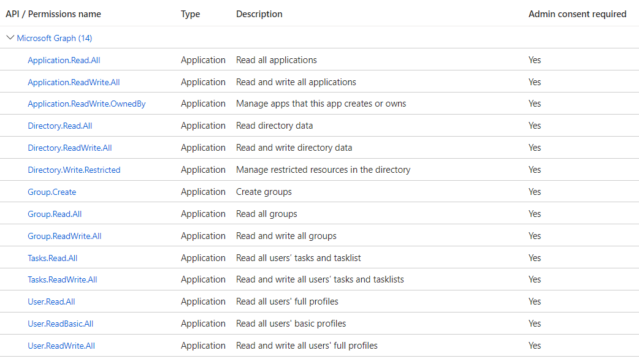
Task: Open the Application.Read.All permission
Action: pos(64,60)
